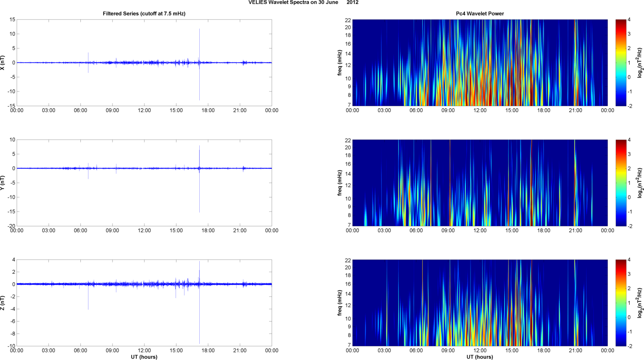Click the bottom wavelet plot's colorbar
Screen dimensions: 644x360
tap(620, 303)
